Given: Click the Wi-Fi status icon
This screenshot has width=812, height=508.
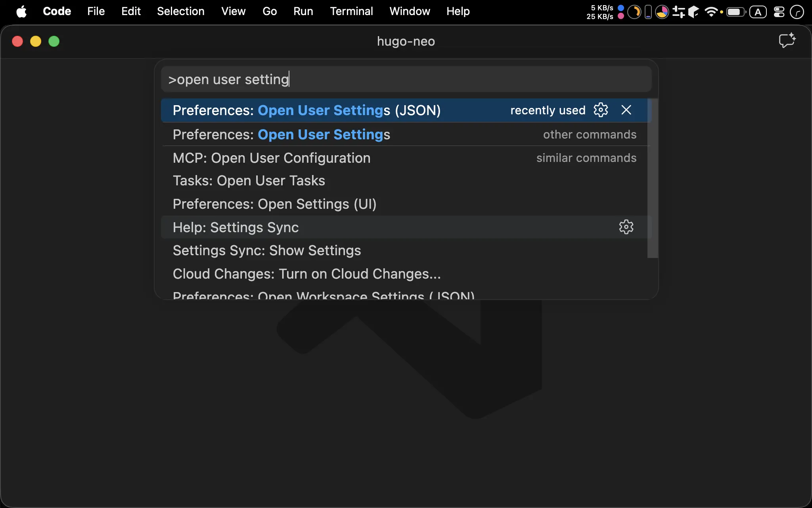Looking at the screenshot, I should coord(711,12).
